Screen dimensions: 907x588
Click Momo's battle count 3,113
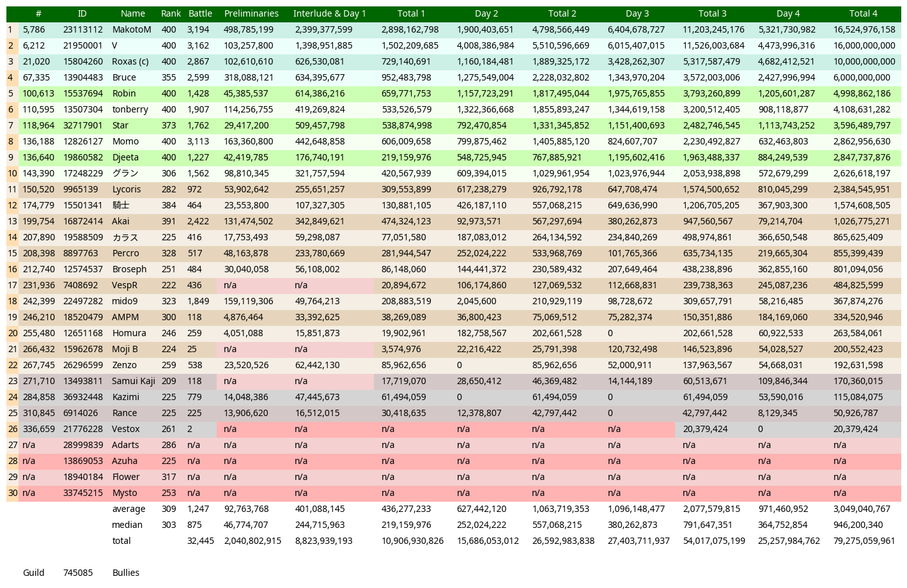click(x=198, y=141)
